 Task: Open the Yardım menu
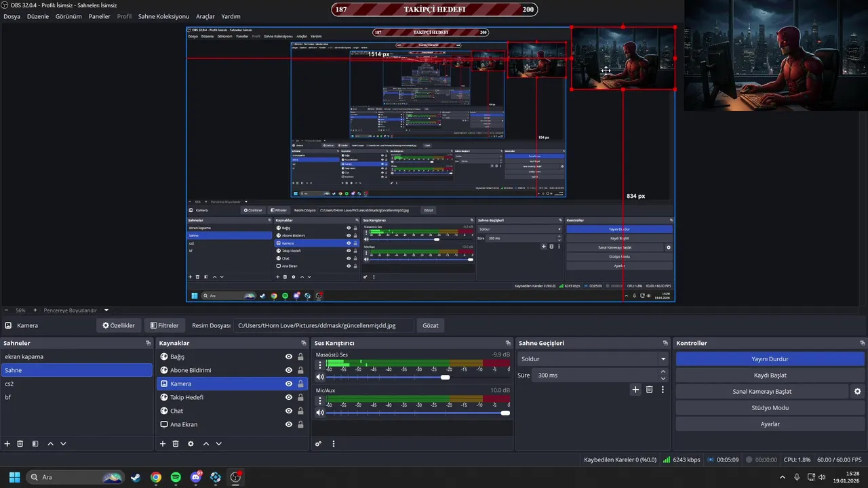(x=231, y=16)
